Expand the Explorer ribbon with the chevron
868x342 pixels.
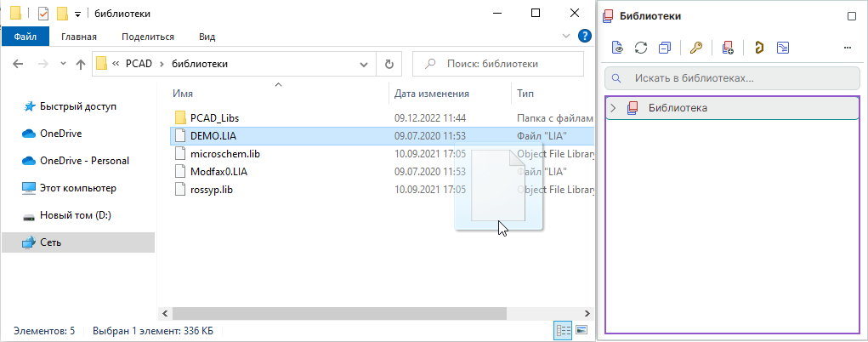(x=565, y=36)
